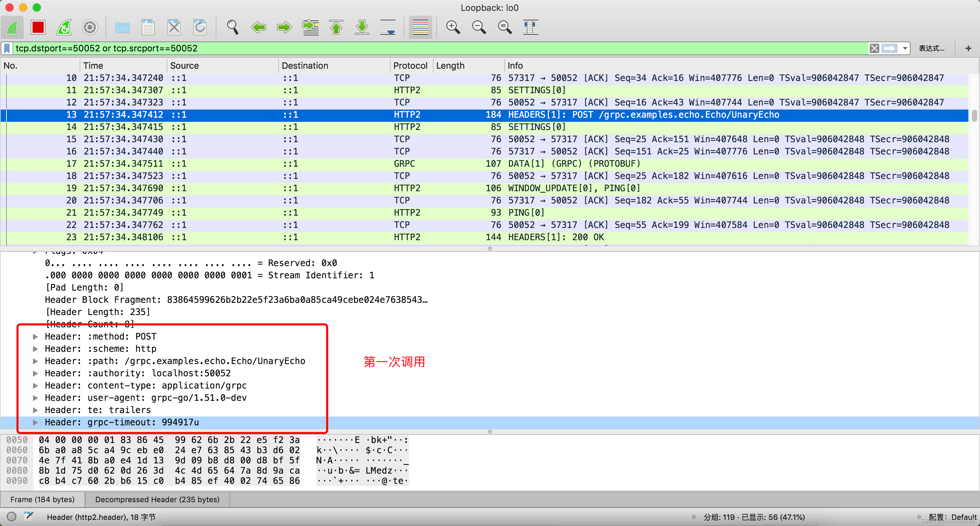Click the 表达式… expression button

coord(931,48)
